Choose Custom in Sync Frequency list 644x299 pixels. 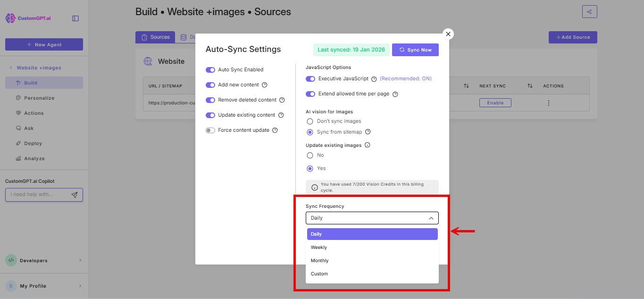[x=372, y=274]
